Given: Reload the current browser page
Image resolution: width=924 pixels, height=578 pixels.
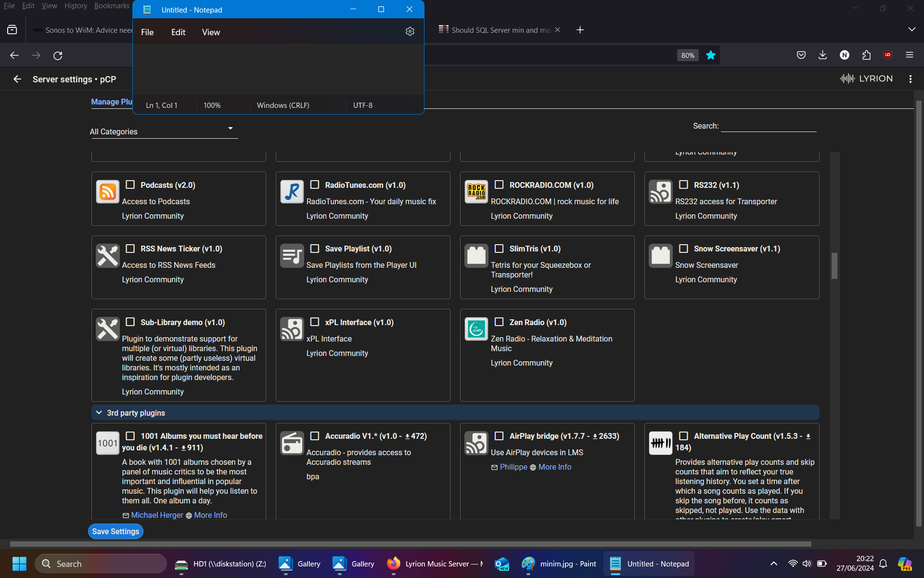Looking at the screenshot, I should pyautogui.click(x=58, y=55).
